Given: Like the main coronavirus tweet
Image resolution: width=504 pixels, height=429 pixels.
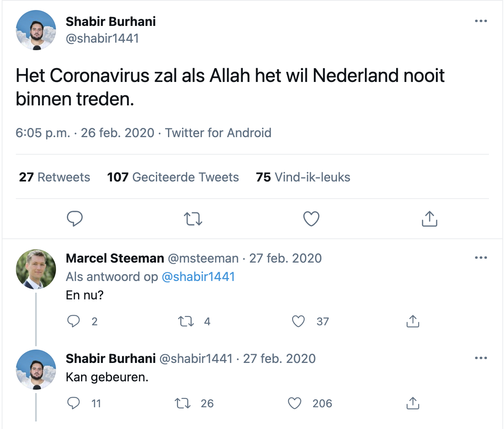Looking at the screenshot, I should (311, 219).
